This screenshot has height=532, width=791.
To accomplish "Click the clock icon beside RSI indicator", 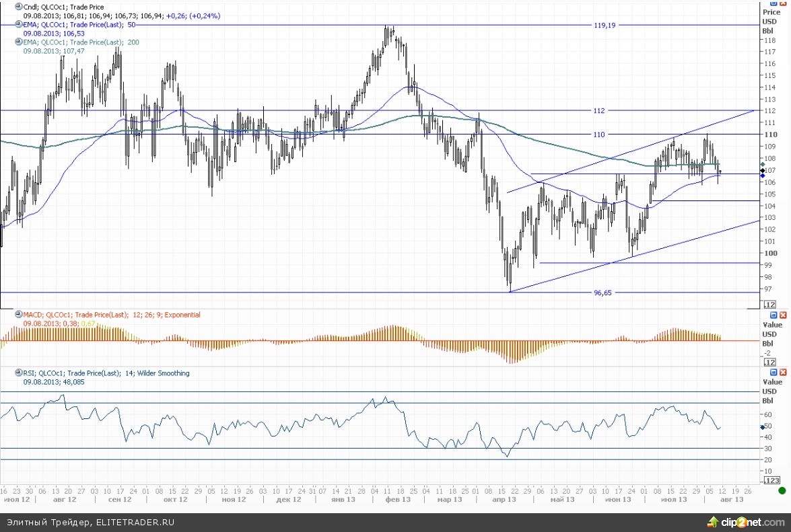I will (x=18, y=373).
